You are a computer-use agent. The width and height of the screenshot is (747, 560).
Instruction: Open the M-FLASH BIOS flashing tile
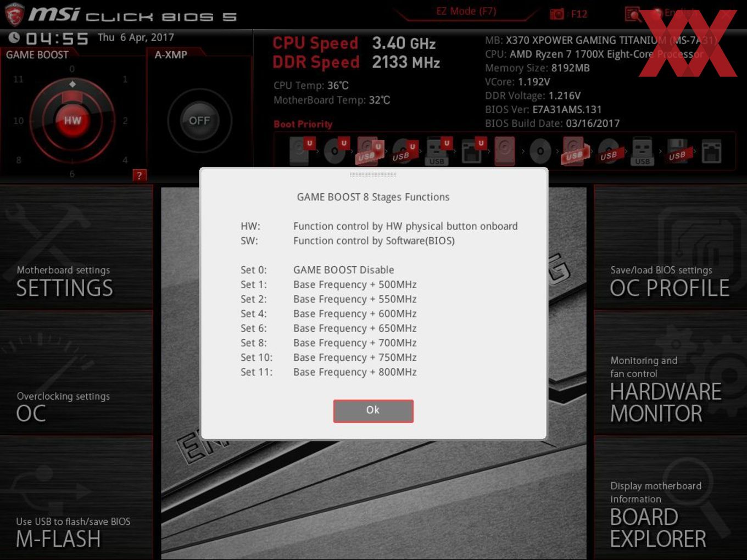click(76, 499)
